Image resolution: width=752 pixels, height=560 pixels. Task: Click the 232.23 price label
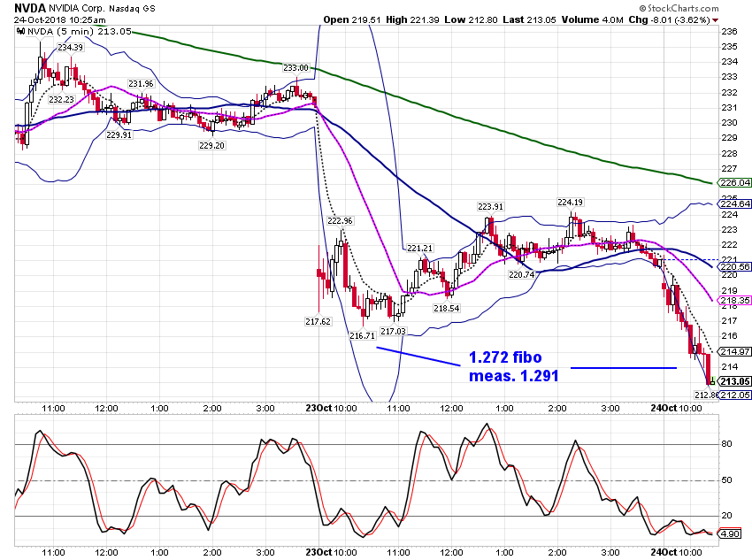pos(61,100)
